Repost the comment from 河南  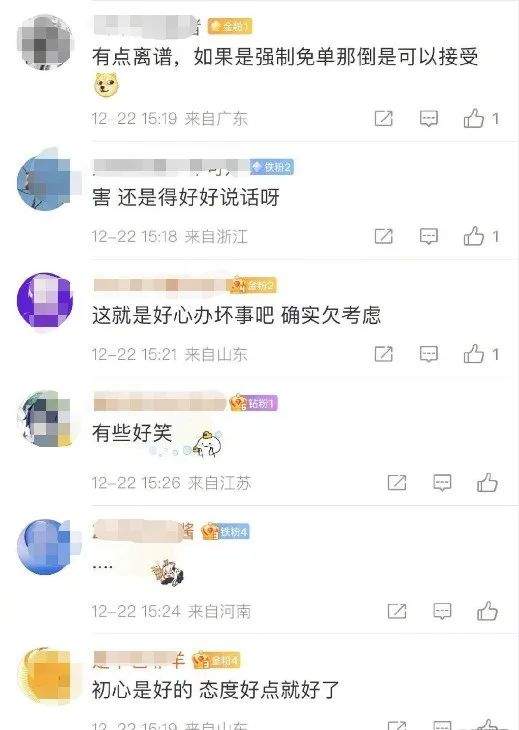[x=397, y=611]
